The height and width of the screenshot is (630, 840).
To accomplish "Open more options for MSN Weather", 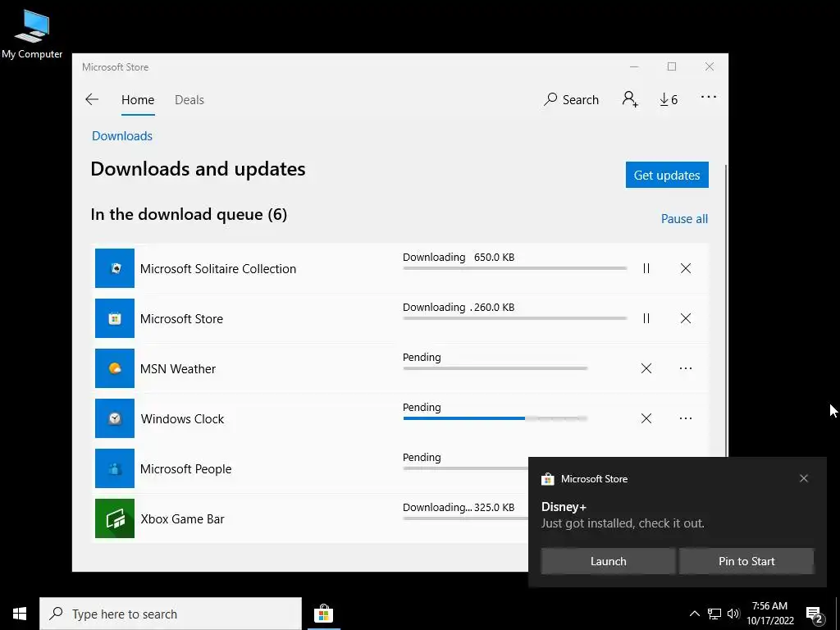I will 686,368.
